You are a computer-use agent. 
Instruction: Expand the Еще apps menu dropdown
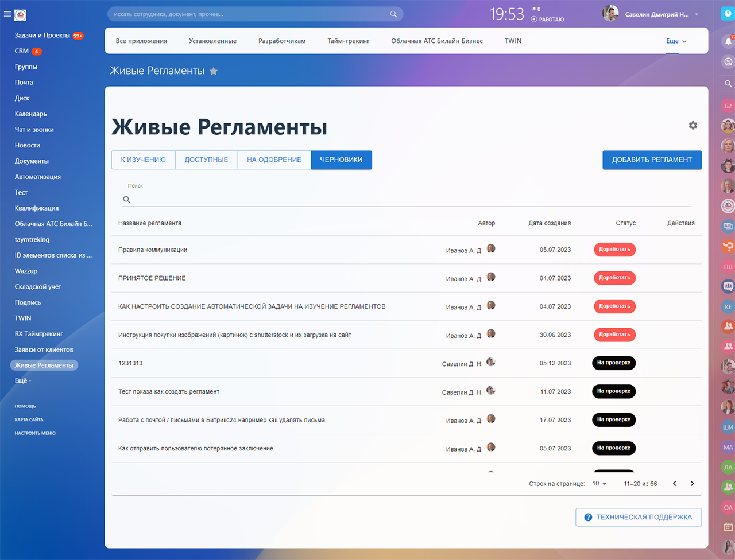pyautogui.click(x=676, y=41)
